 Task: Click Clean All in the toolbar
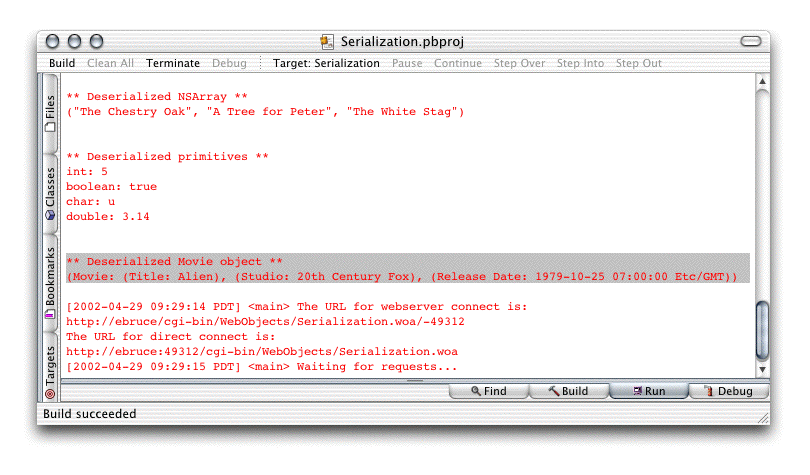(x=110, y=63)
